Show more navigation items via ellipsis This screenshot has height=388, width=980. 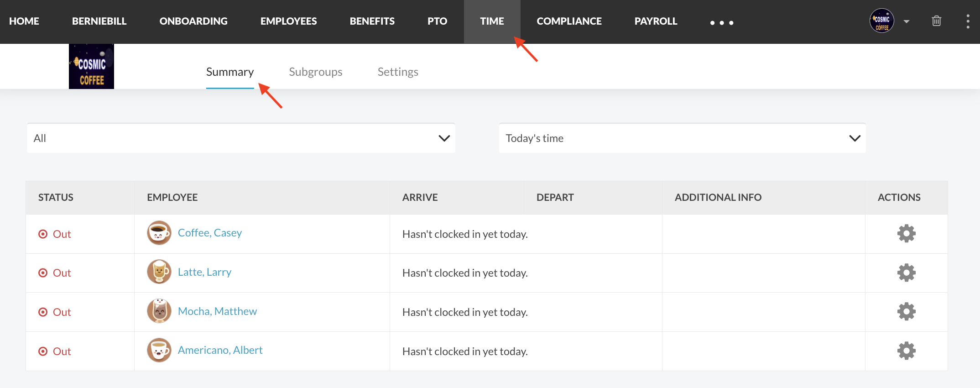click(721, 22)
